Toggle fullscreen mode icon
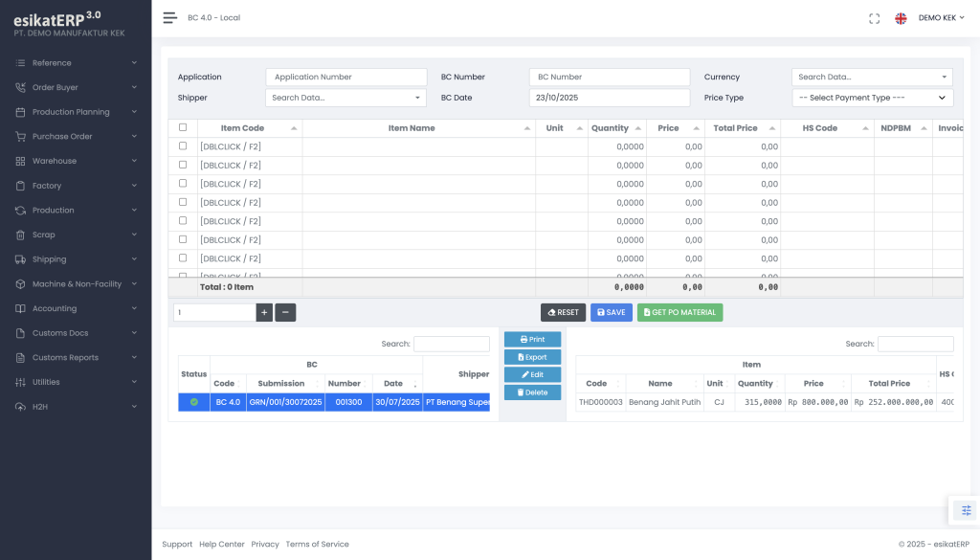The height and width of the screenshot is (560, 980). point(874,18)
